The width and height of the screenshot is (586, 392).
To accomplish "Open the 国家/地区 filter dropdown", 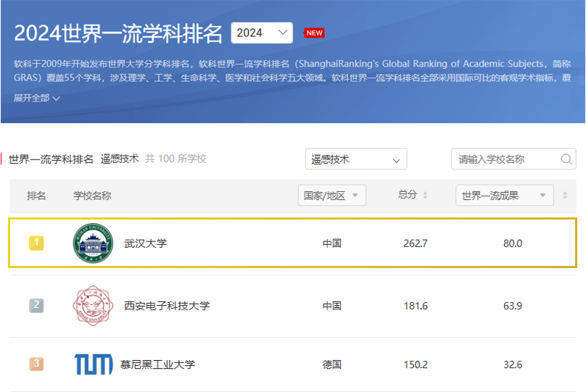I will pyautogui.click(x=332, y=195).
